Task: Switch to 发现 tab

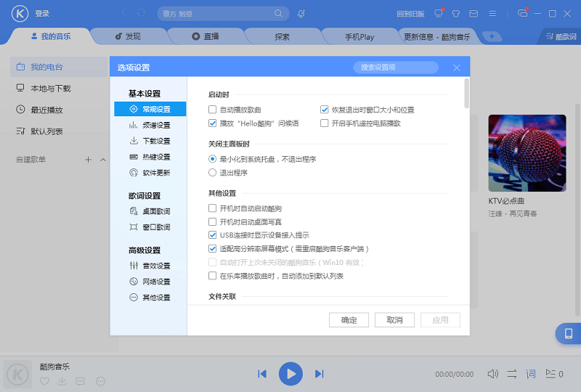Action: [x=128, y=36]
